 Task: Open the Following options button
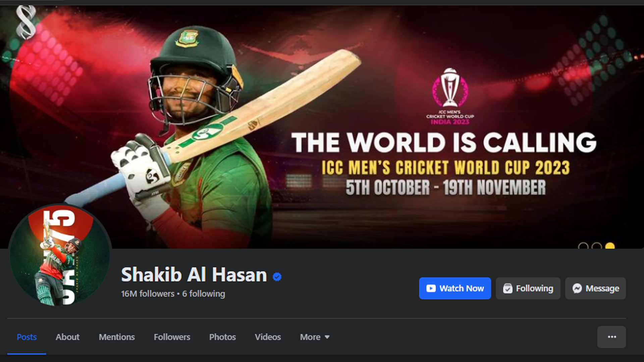click(528, 288)
